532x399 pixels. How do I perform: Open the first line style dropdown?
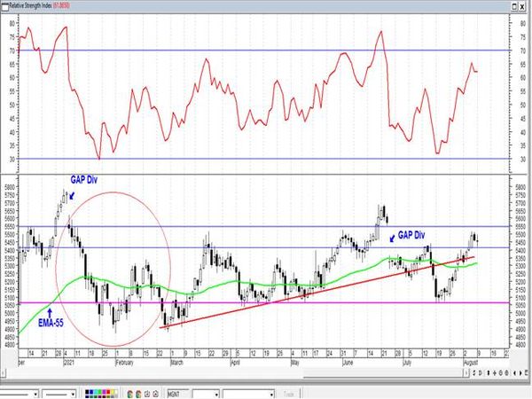pyautogui.click(x=35, y=395)
